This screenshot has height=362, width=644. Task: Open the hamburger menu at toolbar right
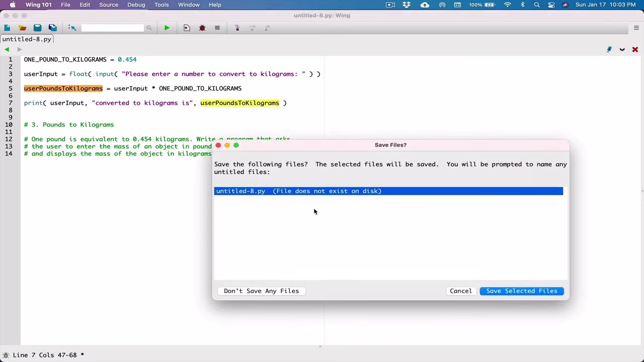click(636, 28)
